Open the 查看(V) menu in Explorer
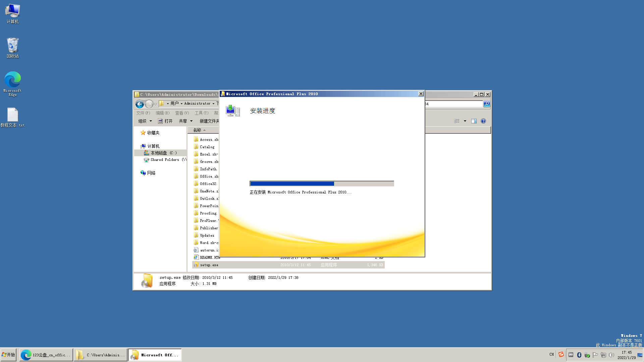This screenshot has width=644, height=362. coord(182,113)
